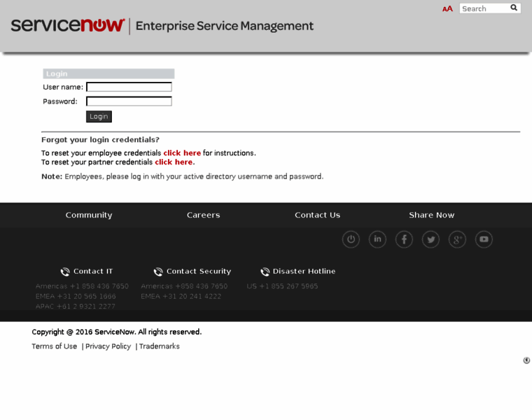The height and width of the screenshot is (420, 532).
Task: Open the Careers footer menu item
Action: point(203,215)
